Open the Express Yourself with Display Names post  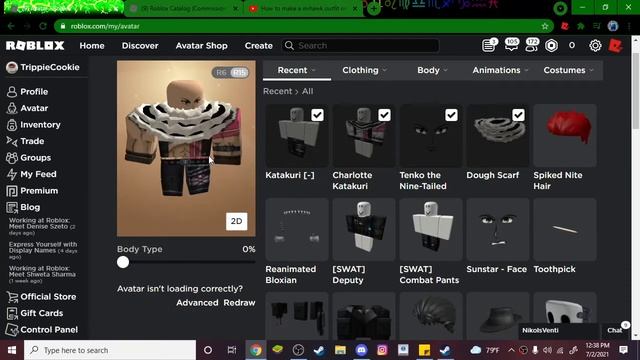tap(43, 250)
